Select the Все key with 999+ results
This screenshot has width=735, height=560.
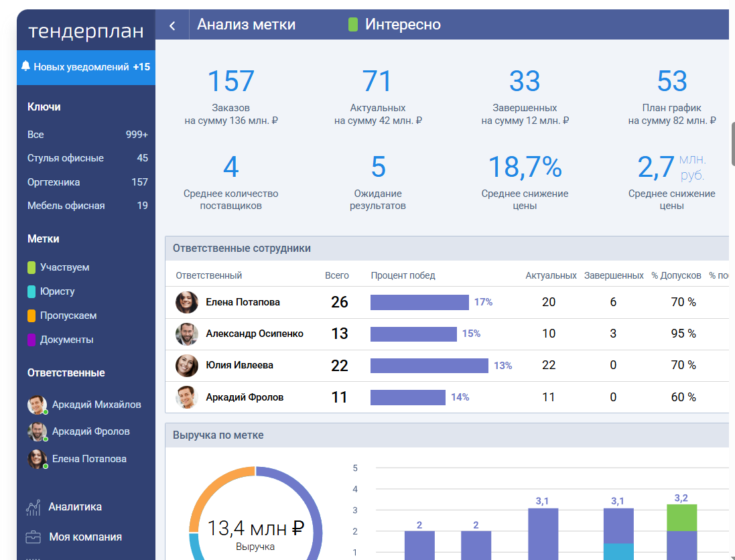coord(87,135)
